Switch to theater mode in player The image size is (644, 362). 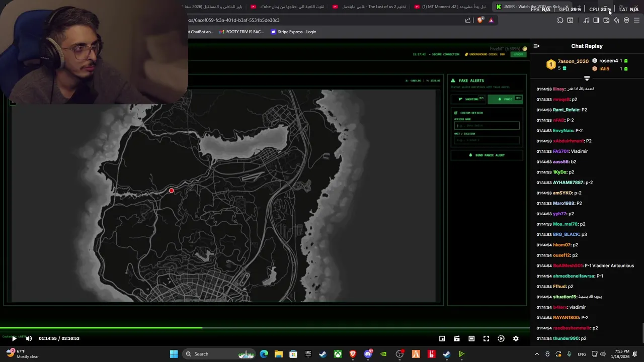tap(471, 338)
